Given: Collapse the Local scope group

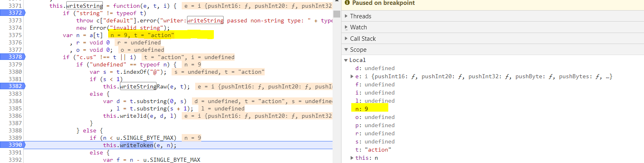Looking at the screenshot, I should click(346, 60).
